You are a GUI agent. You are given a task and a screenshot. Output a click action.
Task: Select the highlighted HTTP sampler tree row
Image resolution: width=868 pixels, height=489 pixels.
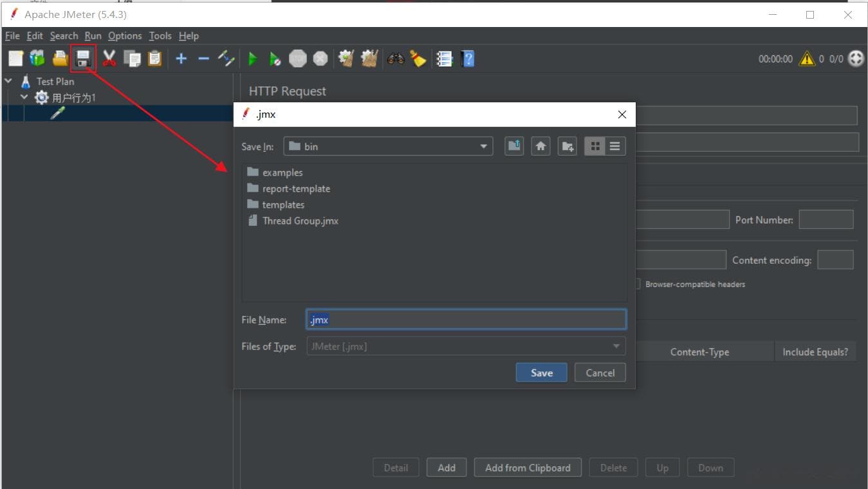[x=116, y=113]
